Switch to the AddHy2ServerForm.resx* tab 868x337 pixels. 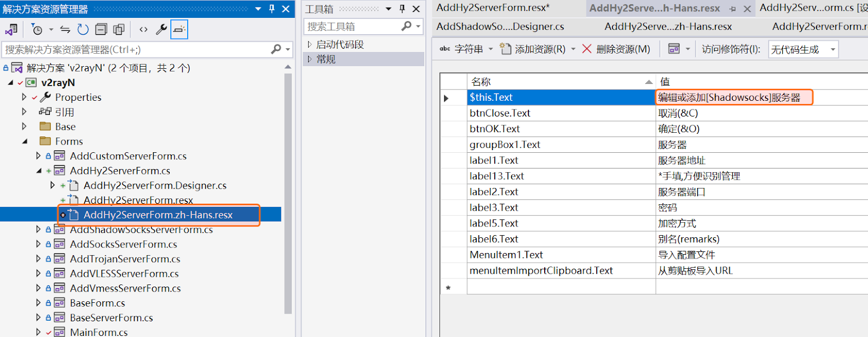click(x=493, y=8)
